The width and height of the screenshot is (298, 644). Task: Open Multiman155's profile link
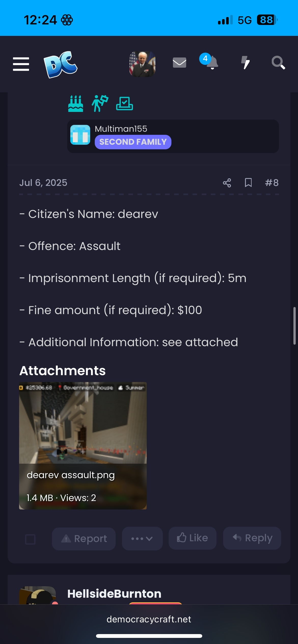121,129
